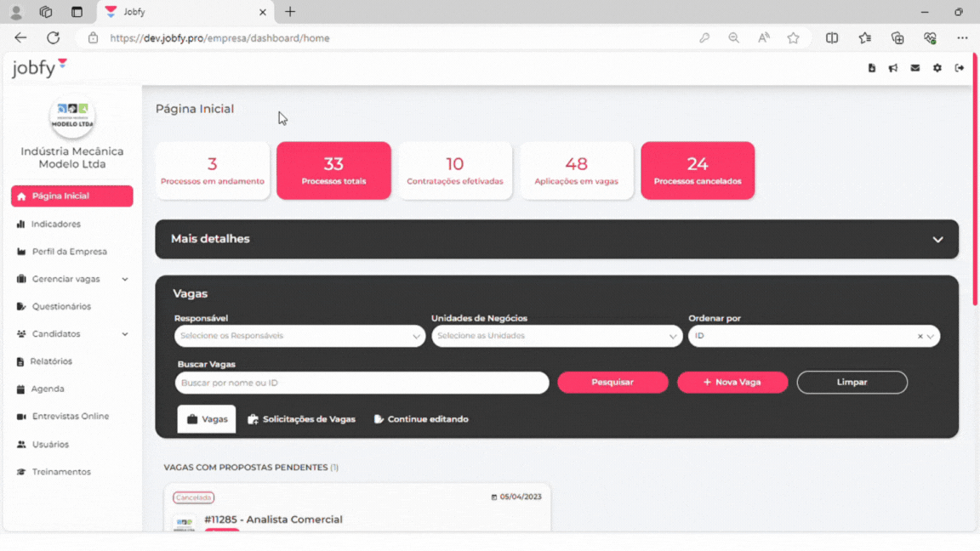Refresh the page with browser reload icon
Viewport: 980px width, 551px height.
[53, 38]
